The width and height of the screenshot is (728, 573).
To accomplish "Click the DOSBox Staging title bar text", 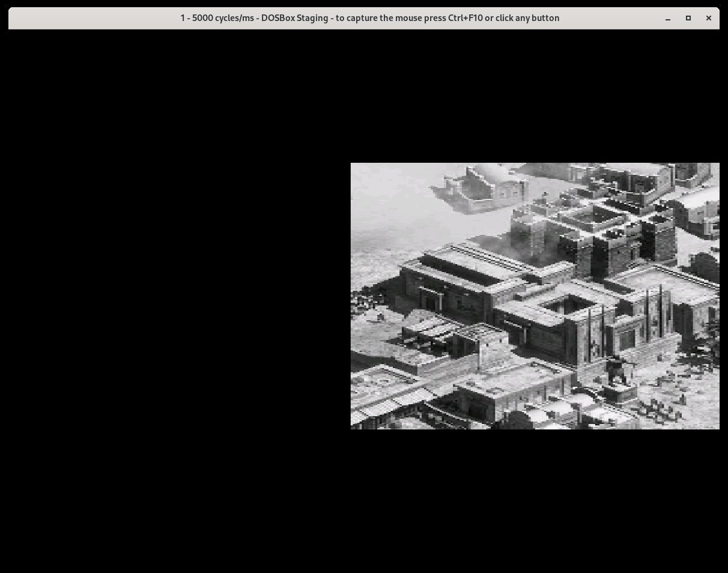I will (370, 18).
